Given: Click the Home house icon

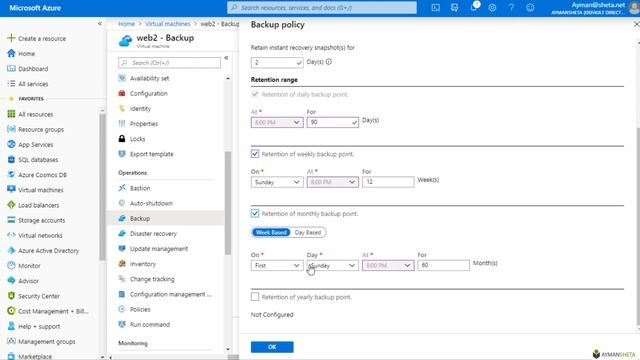Looking at the screenshot, I should click(11, 53).
